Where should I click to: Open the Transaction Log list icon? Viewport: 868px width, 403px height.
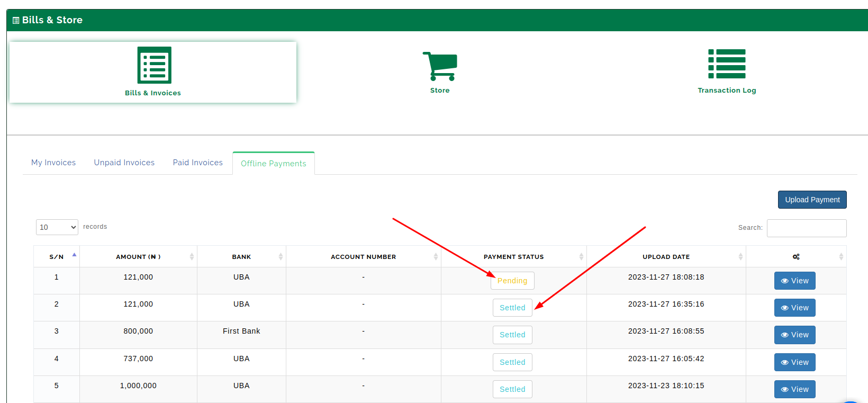point(727,64)
